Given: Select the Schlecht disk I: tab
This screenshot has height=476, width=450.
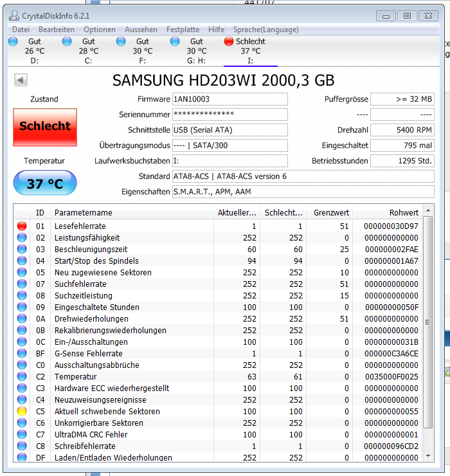Looking at the screenshot, I should [250, 51].
